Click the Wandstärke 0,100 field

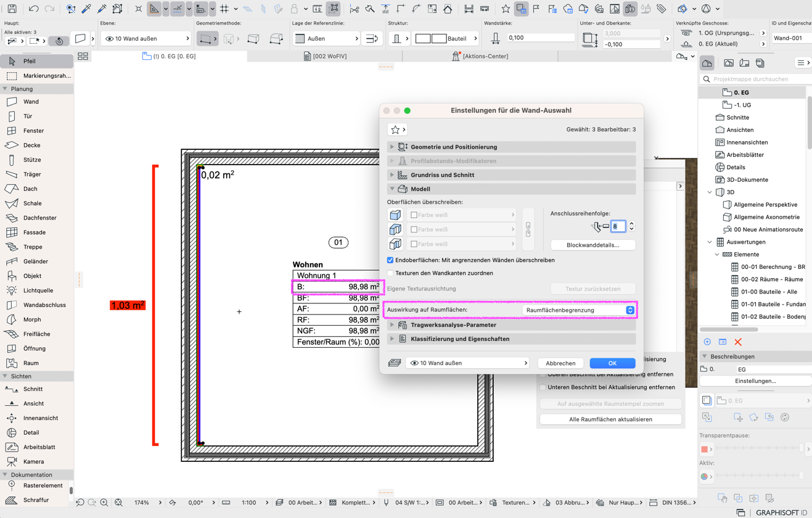point(539,38)
